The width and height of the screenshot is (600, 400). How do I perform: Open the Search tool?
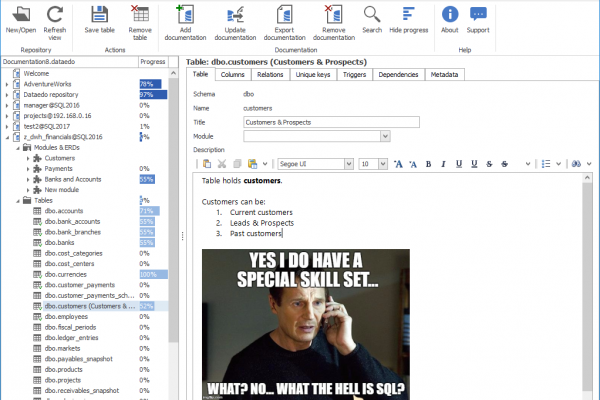[372, 15]
